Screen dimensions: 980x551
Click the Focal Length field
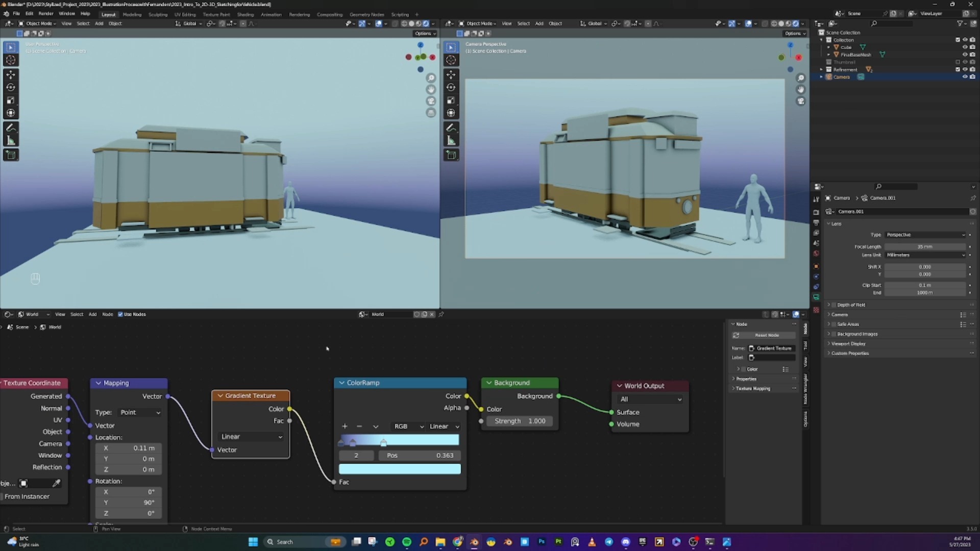pos(924,246)
